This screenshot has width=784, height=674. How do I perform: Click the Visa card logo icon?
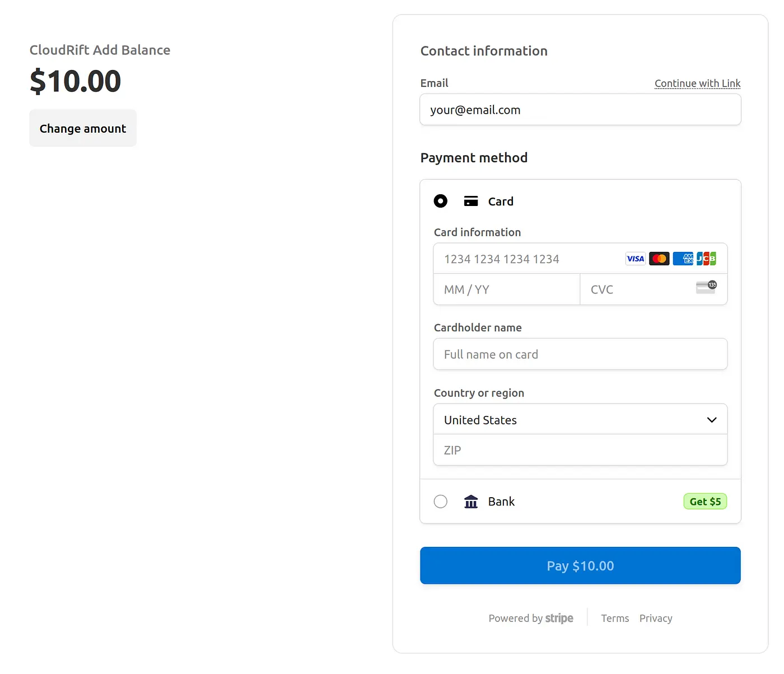click(635, 259)
